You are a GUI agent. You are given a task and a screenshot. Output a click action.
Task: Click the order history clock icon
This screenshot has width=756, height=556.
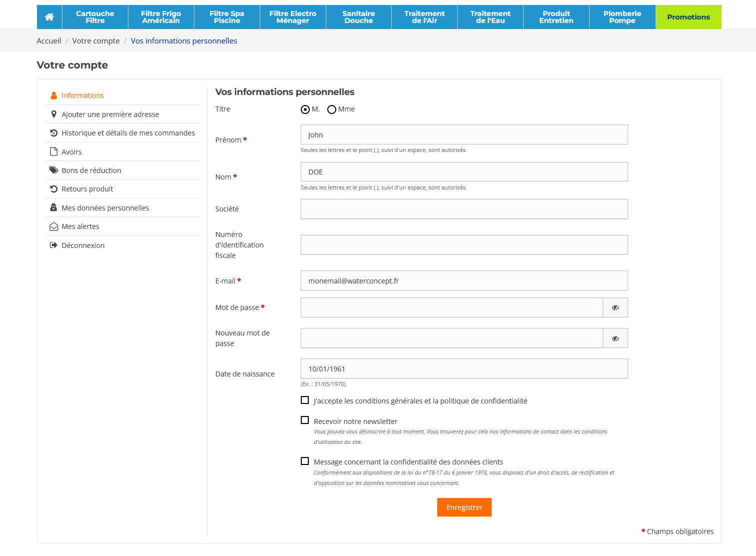pyautogui.click(x=54, y=133)
